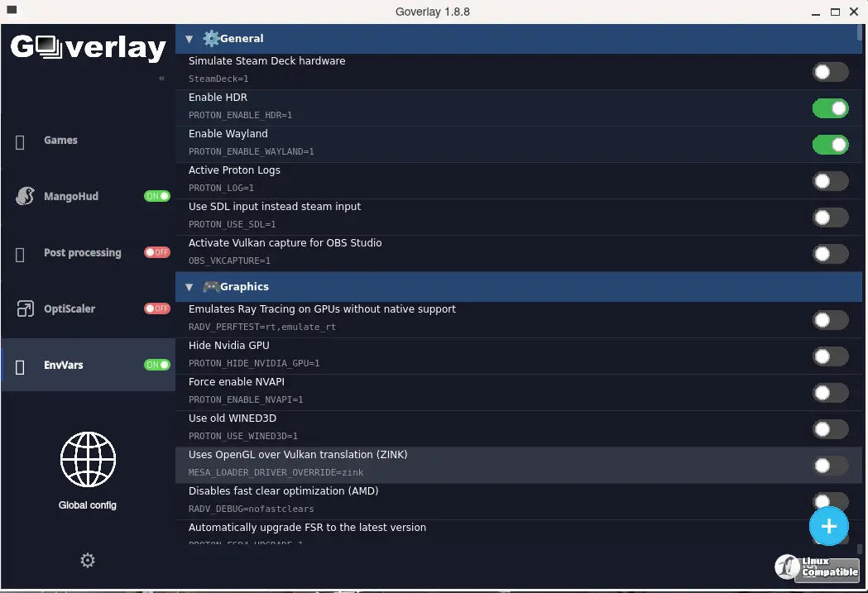Enable Vulkan capture for OBS Studio toggle
The width and height of the screenshot is (868, 593).
coord(831,254)
